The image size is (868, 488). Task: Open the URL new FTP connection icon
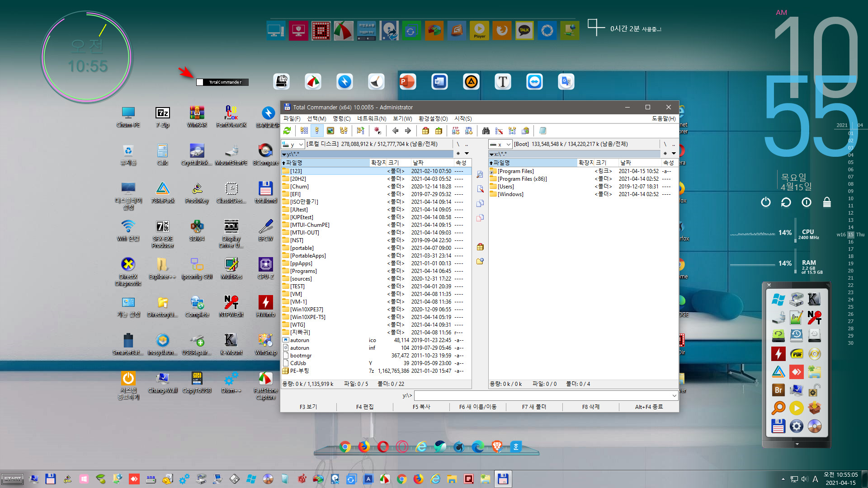point(469,131)
